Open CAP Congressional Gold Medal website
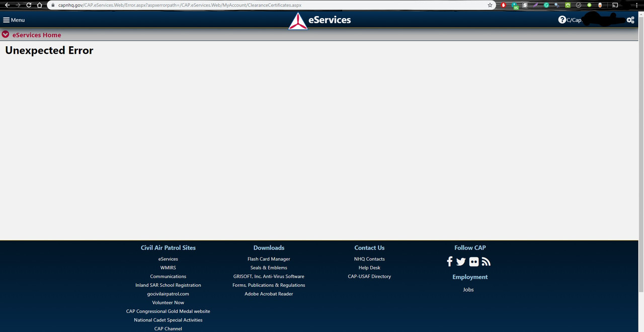644x332 pixels. point(168,311)
